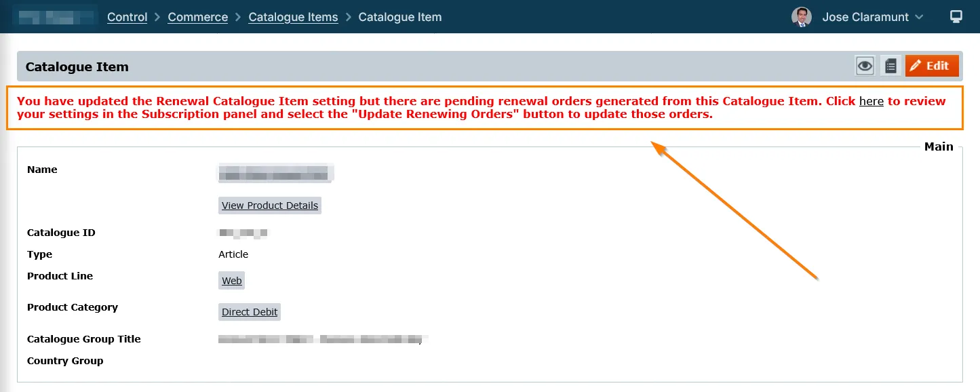Click the eye view icon in panel header
980x392 pixels.
tap(865, 66)
